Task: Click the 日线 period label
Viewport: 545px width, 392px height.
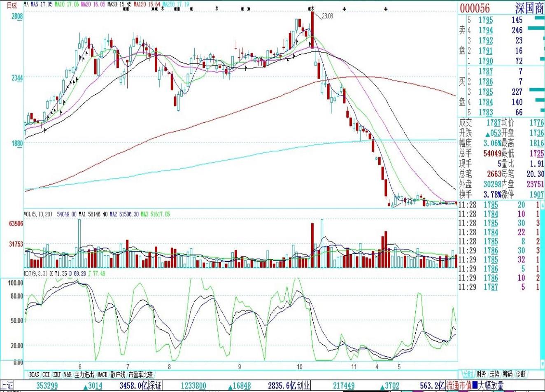Action: click(x=12, y=5)
